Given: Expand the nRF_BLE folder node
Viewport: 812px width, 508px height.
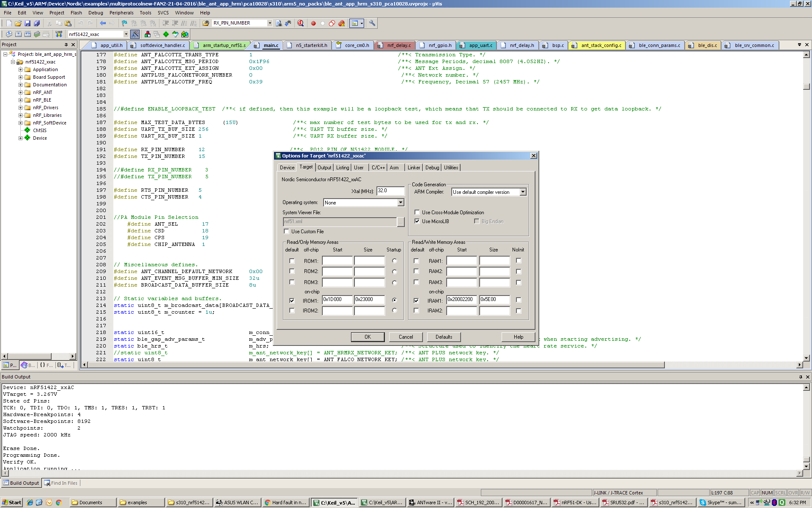Looking at the screenshot, I should pos(20,100).
